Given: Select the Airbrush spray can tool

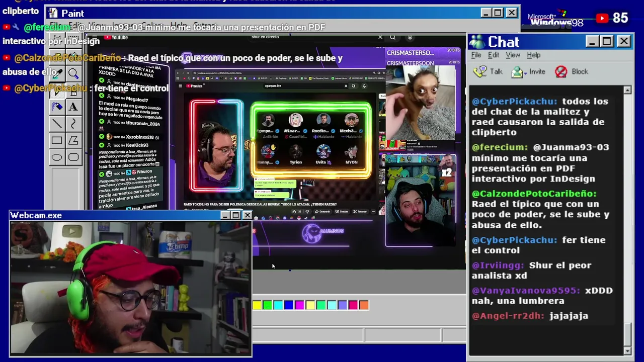Looking at the screenshot, I should pyautogui.click(x=57, y=107).
